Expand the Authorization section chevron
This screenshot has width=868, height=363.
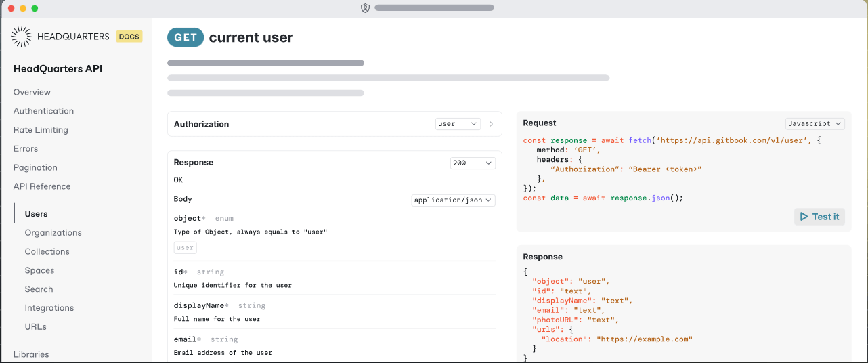[491, 124]
